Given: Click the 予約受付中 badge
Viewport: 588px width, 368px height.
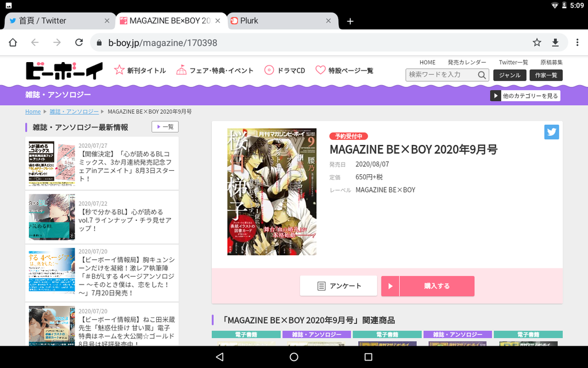Looking at the screenshot, I should 349,136.
